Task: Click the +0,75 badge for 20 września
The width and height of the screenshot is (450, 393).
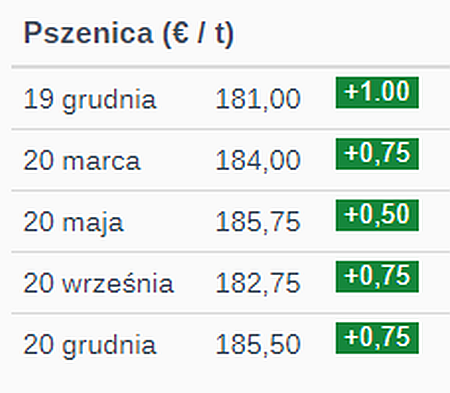Action: pyautogui.click(x=377, y=277)
